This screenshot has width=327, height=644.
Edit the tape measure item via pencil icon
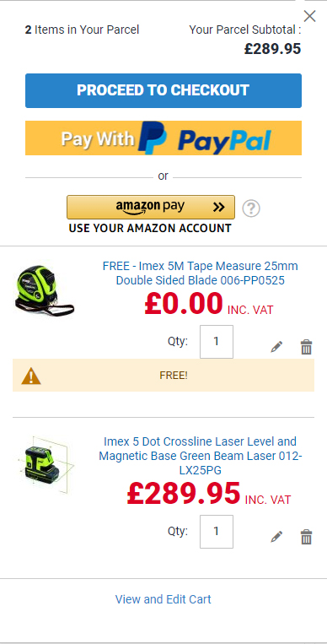click(276, 347)
